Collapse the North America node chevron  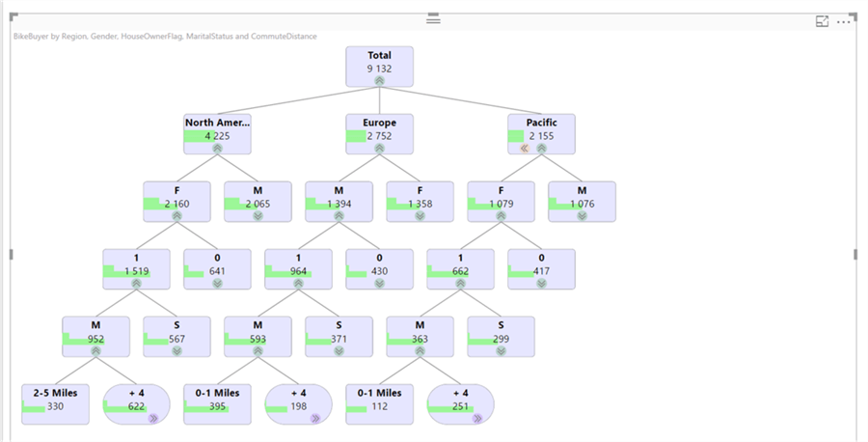pos(218,149)
